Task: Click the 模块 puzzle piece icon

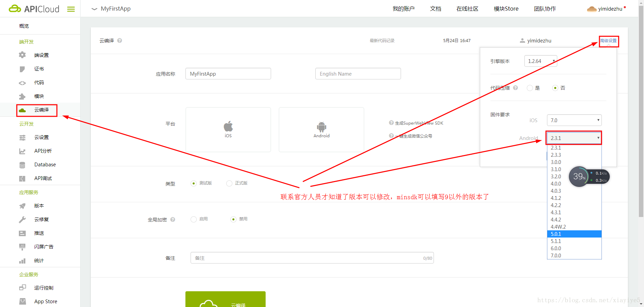Action: click(22, 96)
